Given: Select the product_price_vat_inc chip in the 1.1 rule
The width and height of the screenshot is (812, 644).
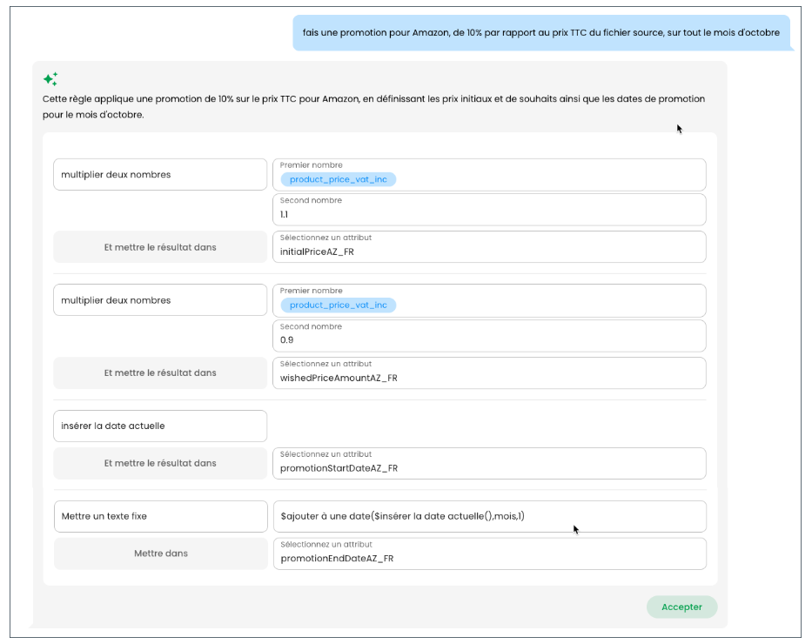Looking at the screenshot, I should (338, 179).
